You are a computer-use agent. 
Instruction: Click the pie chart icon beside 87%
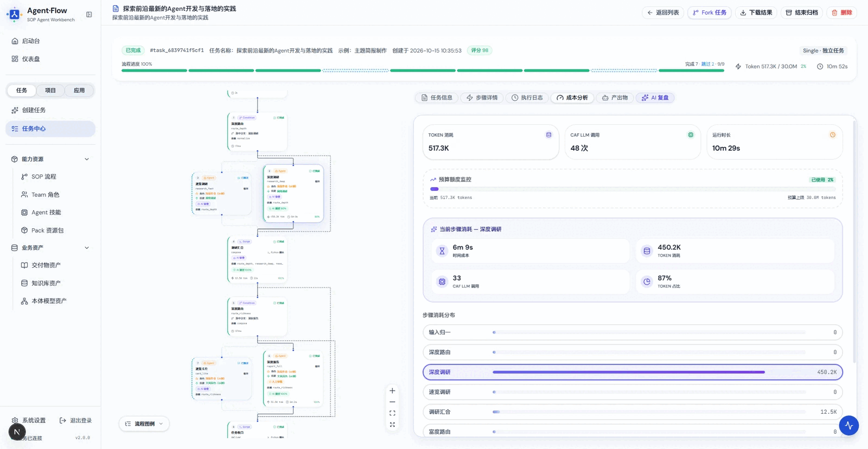[x=647, y=281]
